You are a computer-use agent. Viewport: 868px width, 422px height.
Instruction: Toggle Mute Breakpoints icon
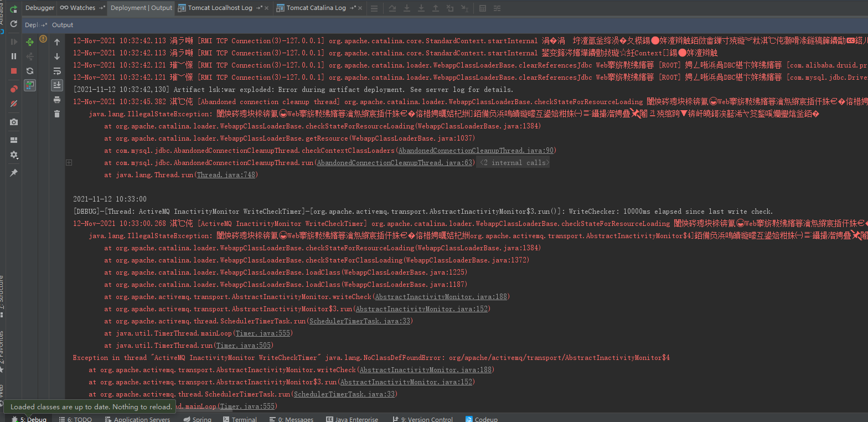pos(14,104)
